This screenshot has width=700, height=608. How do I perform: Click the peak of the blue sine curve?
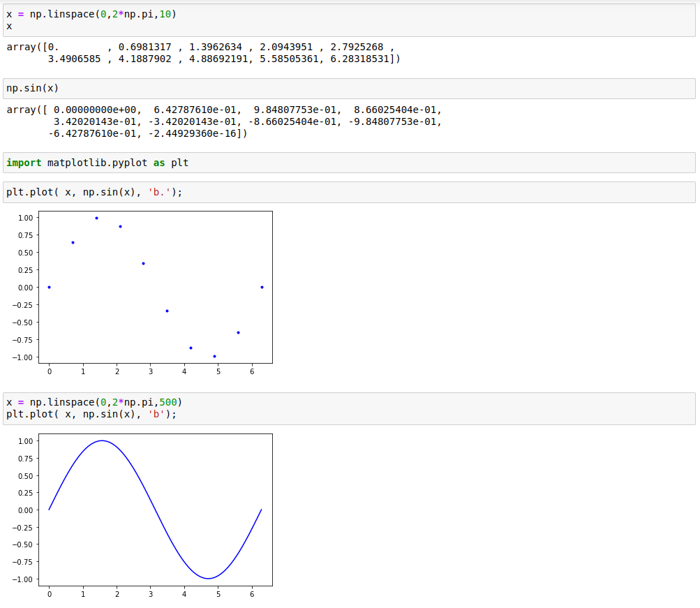(102, 440)
